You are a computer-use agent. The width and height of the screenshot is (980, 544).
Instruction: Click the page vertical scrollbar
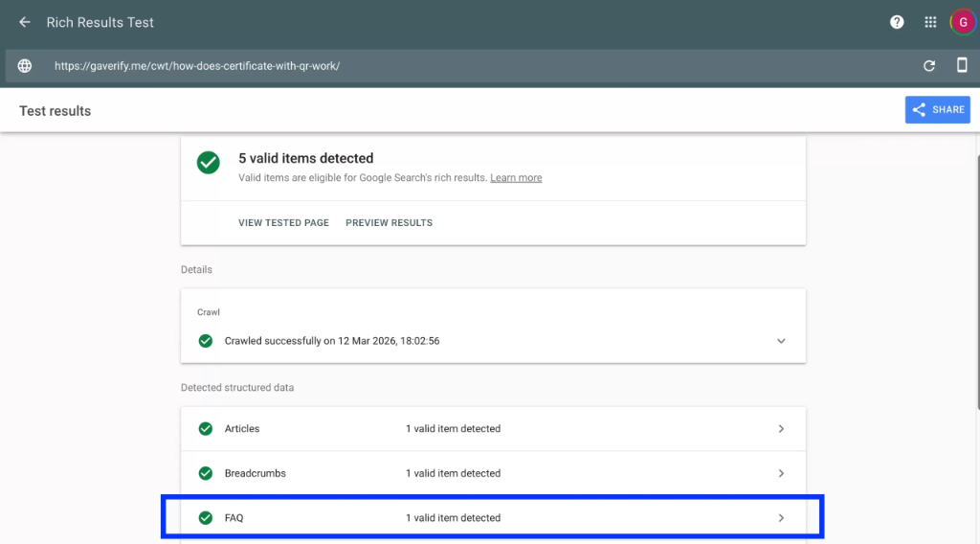pos(977,282)
